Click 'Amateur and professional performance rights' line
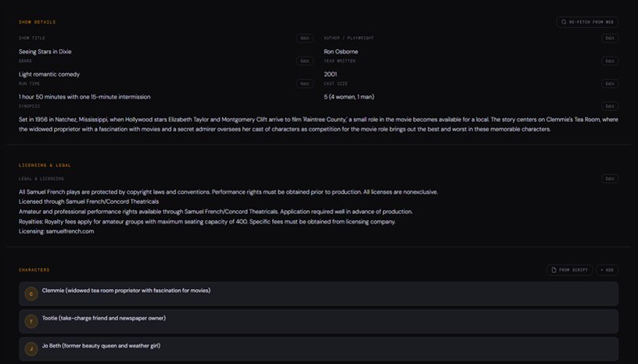Image resolution: width=638 pixels, height=364 pixels. click(216, 212)
